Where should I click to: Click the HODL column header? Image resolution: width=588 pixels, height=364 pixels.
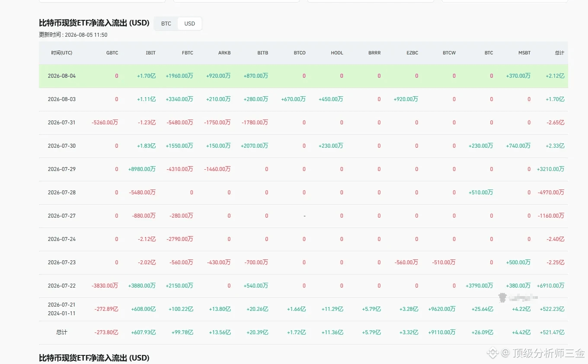[337, 53]
